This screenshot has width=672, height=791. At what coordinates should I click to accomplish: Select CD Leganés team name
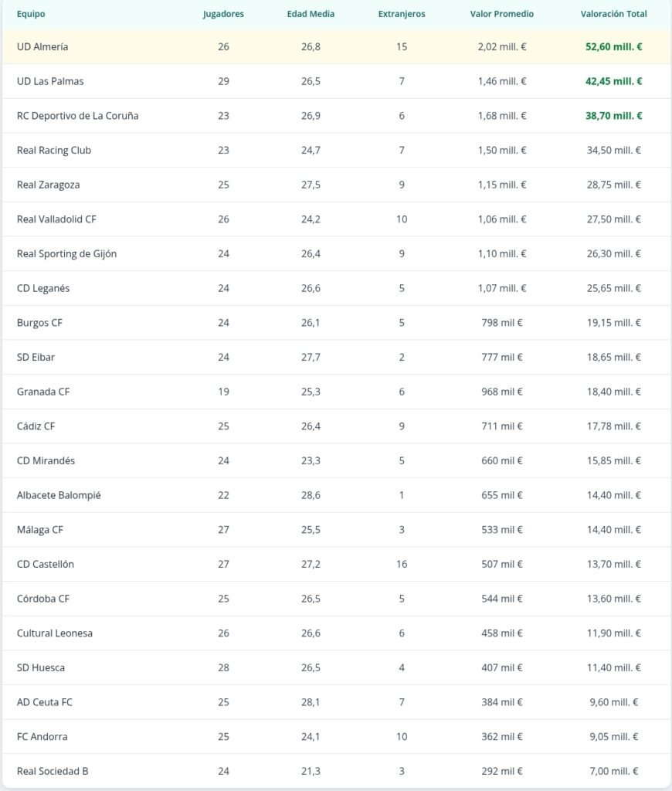pos(43,289)
